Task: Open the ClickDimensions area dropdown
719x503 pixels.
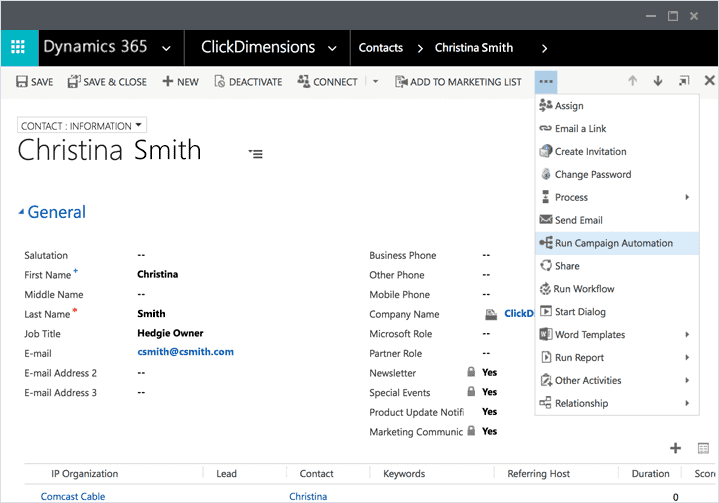Action: click(332, 48)
